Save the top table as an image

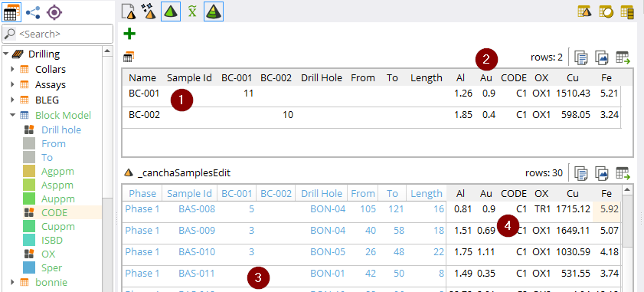(602, 58)
